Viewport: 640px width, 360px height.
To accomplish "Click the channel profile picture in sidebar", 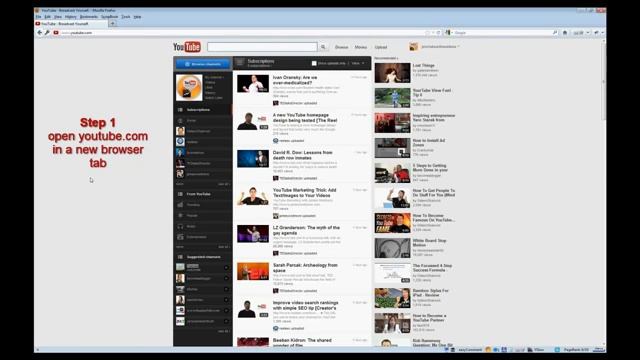I will [x=189, y=87].
